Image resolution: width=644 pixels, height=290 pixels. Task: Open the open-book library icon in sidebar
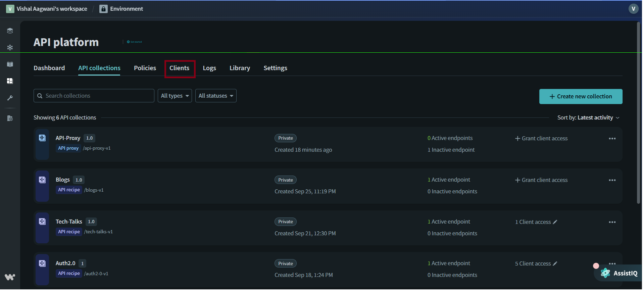coord(10,64)
